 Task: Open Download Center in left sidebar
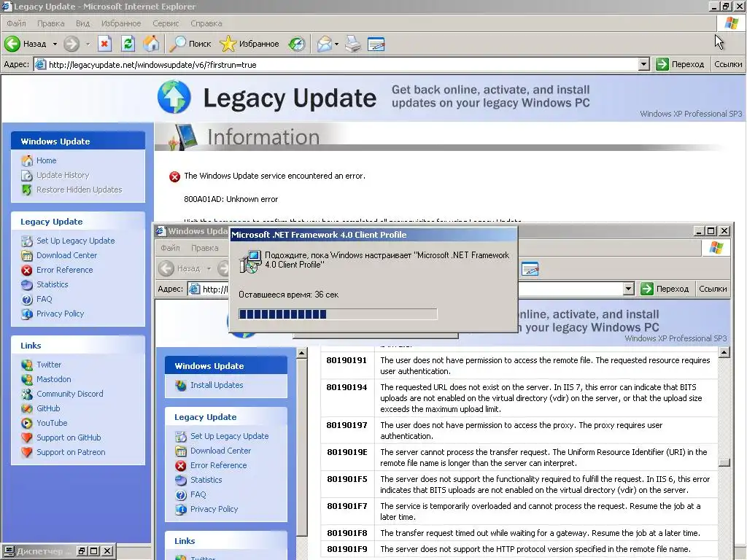click(66, 255)
